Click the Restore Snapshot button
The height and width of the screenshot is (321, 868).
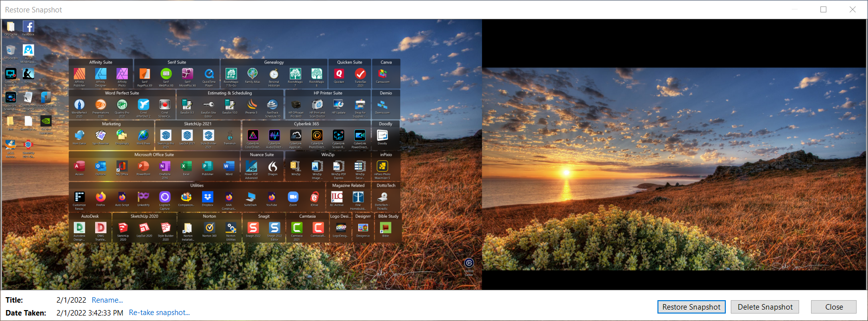pyautogui.click(x=691, y=307)
